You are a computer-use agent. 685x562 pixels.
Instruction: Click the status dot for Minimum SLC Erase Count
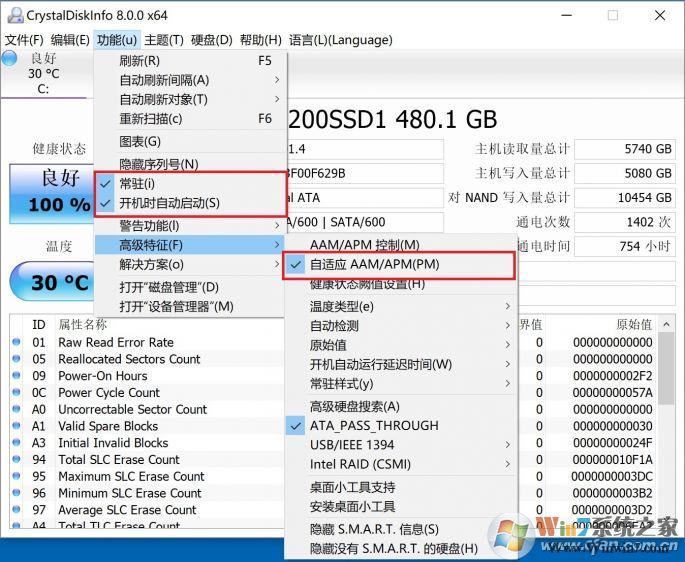(x=16, y=493)
